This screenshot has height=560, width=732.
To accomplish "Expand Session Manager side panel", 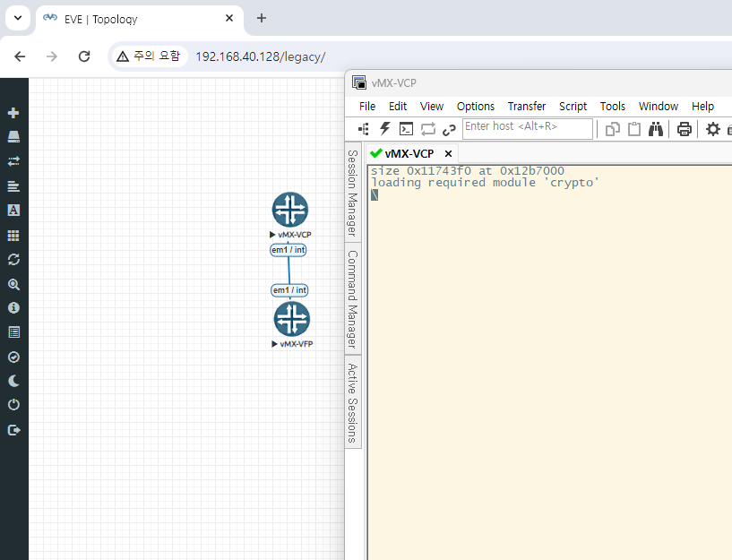I will pos(353,193).
